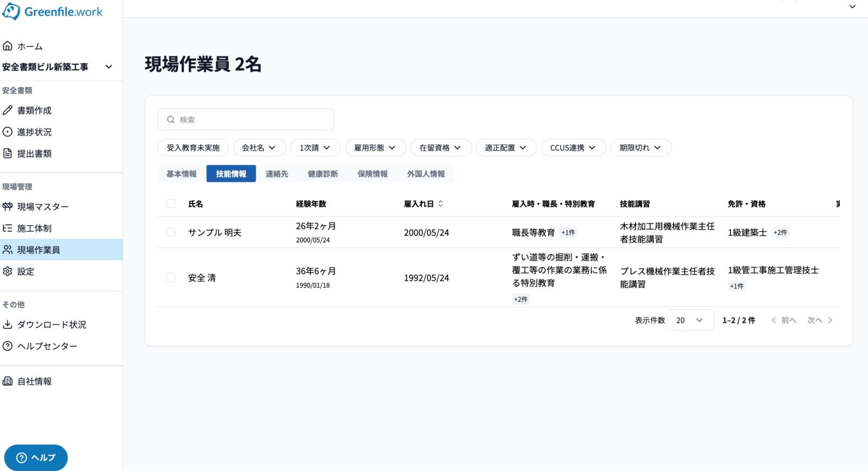Click the 経験年数 column header
This screenshot has width=868, height=471.
click(x=311, y=204)
